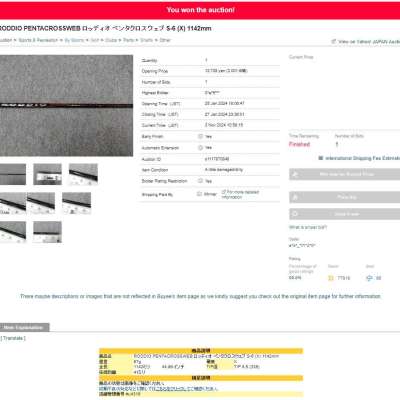Screen dimensions: 400x400
Task: Click the external-link icon beside View on Yahoo
Action: pos(334,42)
